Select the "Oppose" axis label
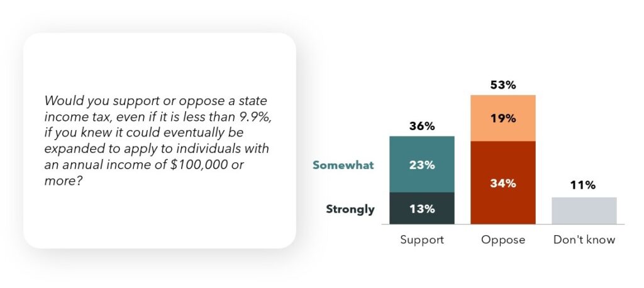This screenshot has width=644, height=288. click(503, 240)
